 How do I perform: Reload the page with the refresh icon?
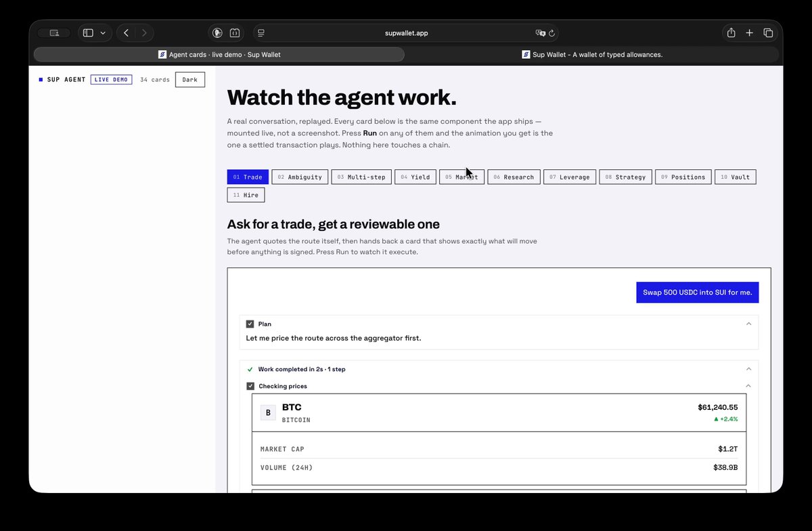click(x=552, y=33)
